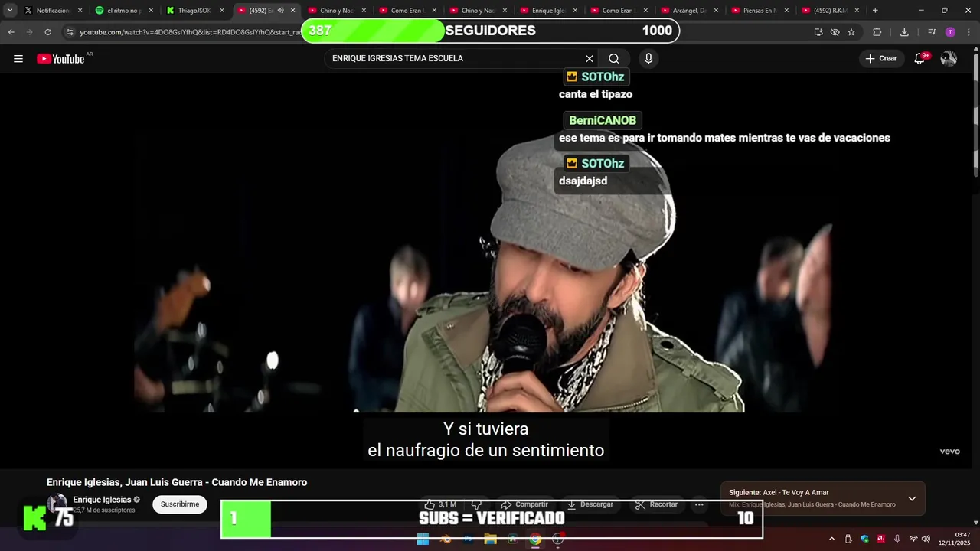The width and height of the screenshot is (980, 551).
Task: Open the Enrique Iglesias channel avatar
Action: (57, 504)
